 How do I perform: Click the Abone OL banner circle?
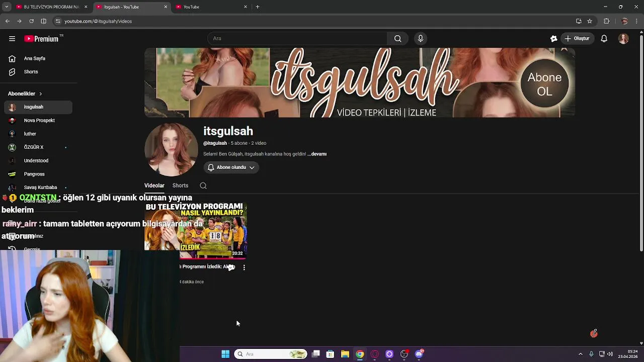tap(544, 84)
